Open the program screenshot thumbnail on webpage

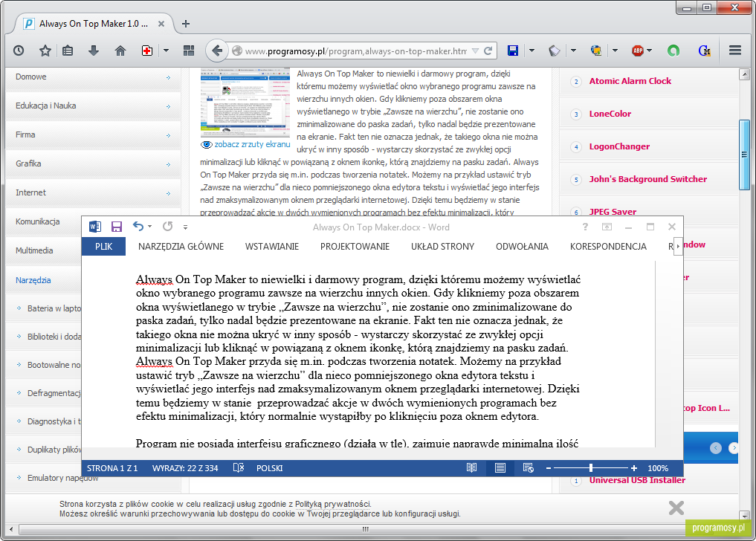245,102
